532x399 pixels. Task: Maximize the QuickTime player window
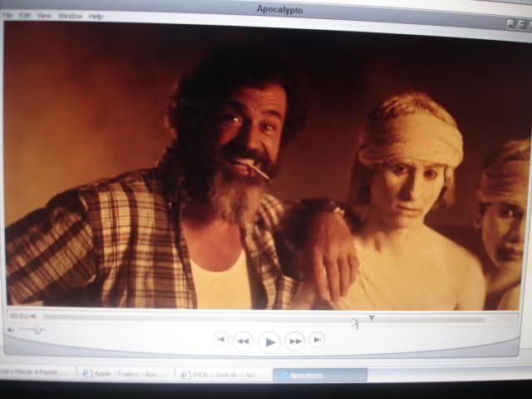pos(522,25)
